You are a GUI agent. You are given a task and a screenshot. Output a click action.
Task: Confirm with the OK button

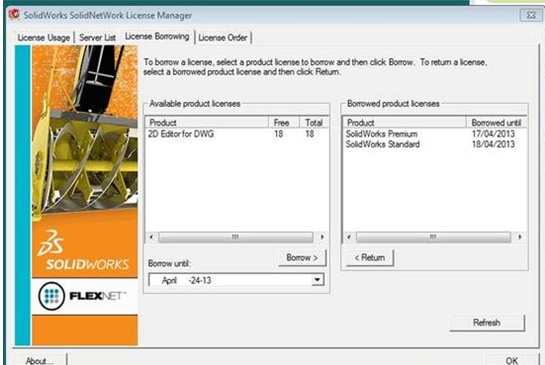(512, 360)
